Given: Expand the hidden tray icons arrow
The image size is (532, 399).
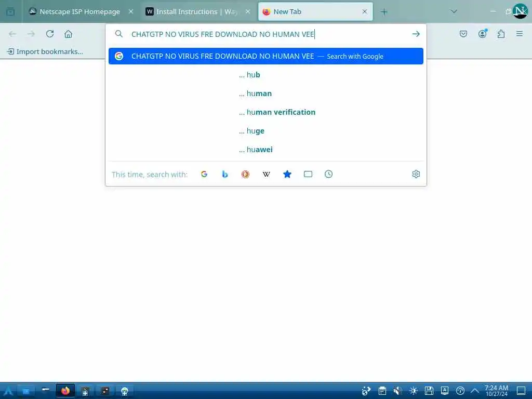Looking at the screenshot, I should click(475, 391).
